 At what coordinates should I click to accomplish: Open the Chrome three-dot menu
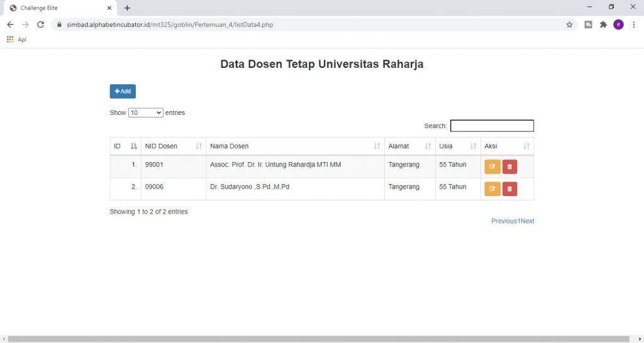(633, 24)
